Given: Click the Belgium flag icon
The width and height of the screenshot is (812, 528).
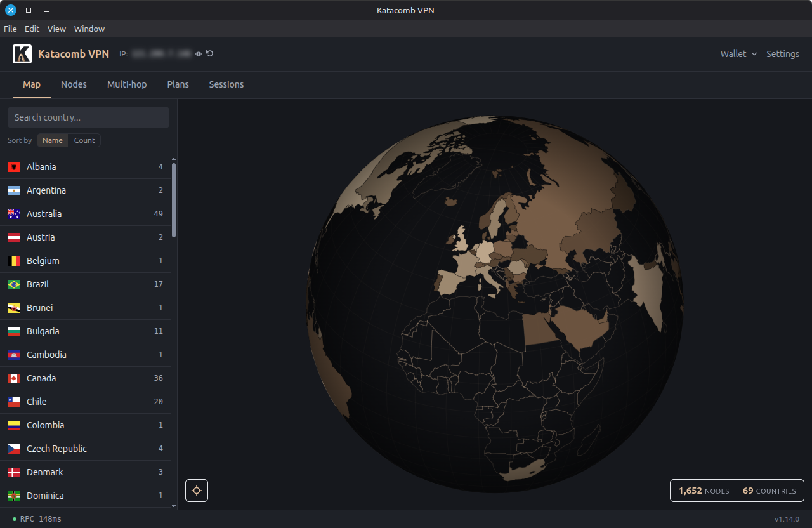Looking at the screenshot, I should tap(14, 261).
